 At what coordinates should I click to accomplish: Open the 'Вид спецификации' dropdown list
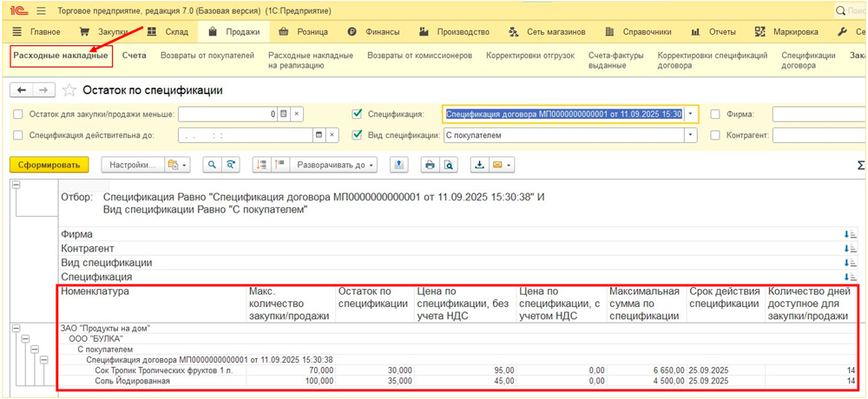691,135
